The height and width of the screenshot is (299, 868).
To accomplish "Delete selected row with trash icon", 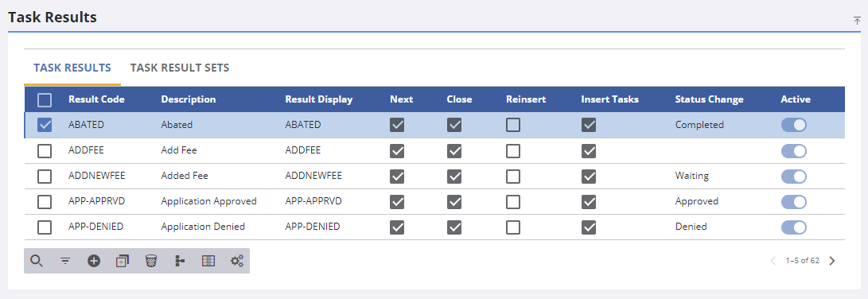I will pos(151,261).
